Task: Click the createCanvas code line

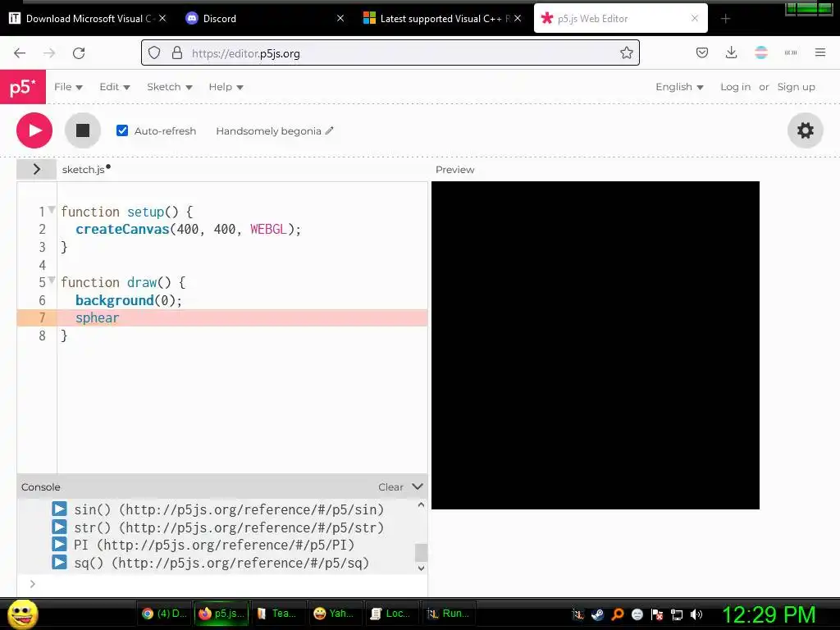Action: pos(188,230)
